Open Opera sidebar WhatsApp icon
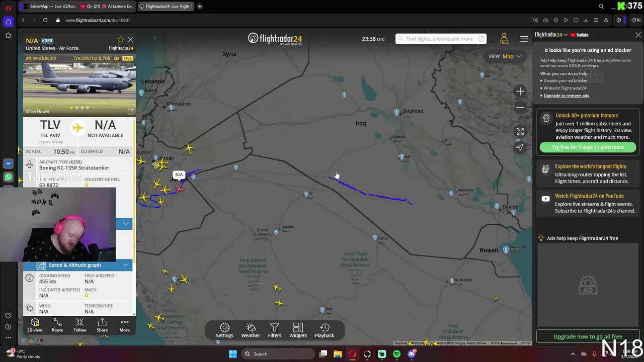This screenshot has width=644, height=362. pyautogui.click(x=8, y=177)
